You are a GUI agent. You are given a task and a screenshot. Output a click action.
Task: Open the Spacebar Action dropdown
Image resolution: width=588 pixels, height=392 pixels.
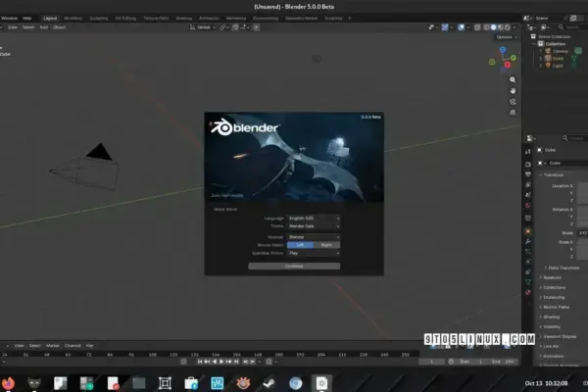pyautogui.click(x=314, y=253)
